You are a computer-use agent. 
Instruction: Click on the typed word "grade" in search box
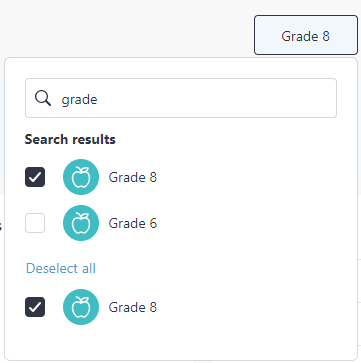[79, 100]
